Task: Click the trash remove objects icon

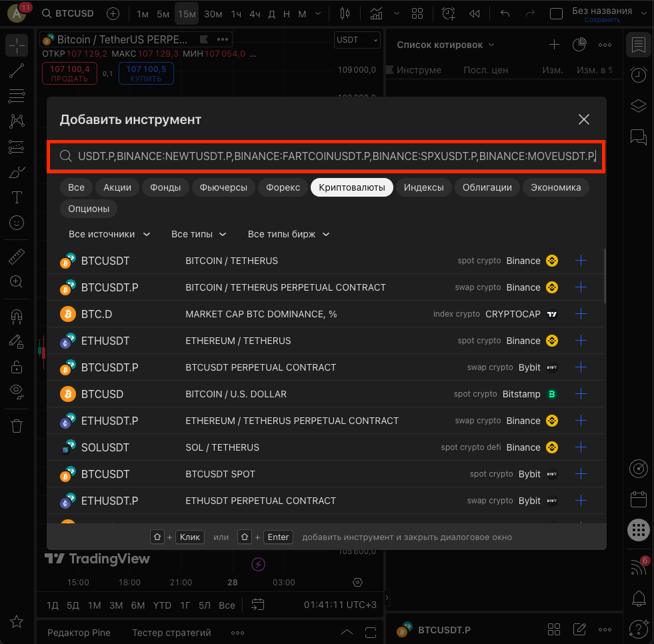Action: [17, 426]
